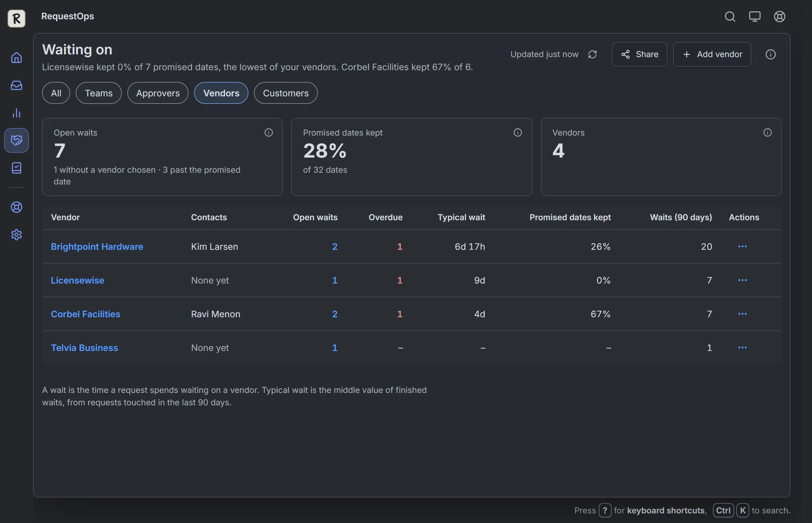Open actions menu for Licensewise
The width and height of the screenshot is (812, 523).
(x=742, y=280)
